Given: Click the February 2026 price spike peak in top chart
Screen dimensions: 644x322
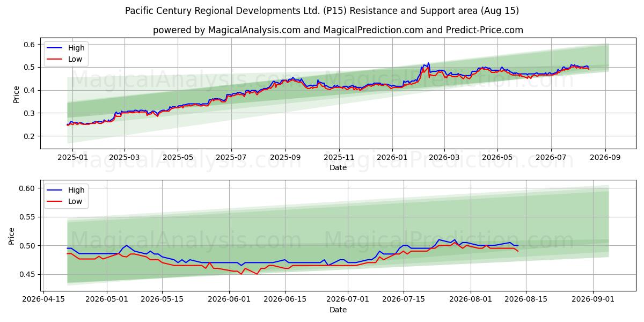Looking at the screenshot, I should click(428, 63).
